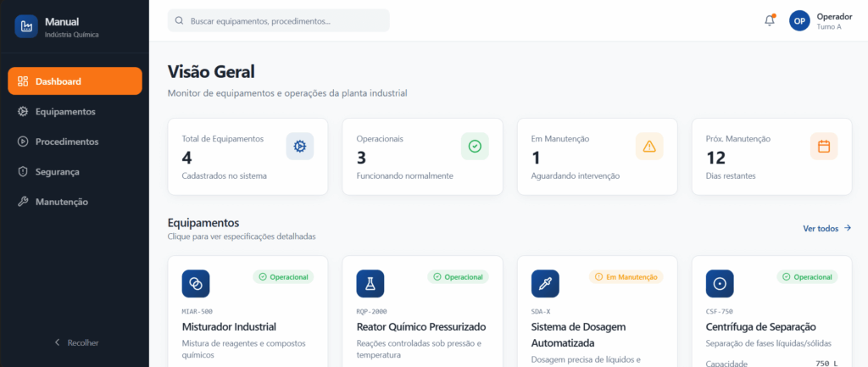Go to Equipamentos in the sidebar
The height and width of the screenshot is (367, 868).
point(75,111)
